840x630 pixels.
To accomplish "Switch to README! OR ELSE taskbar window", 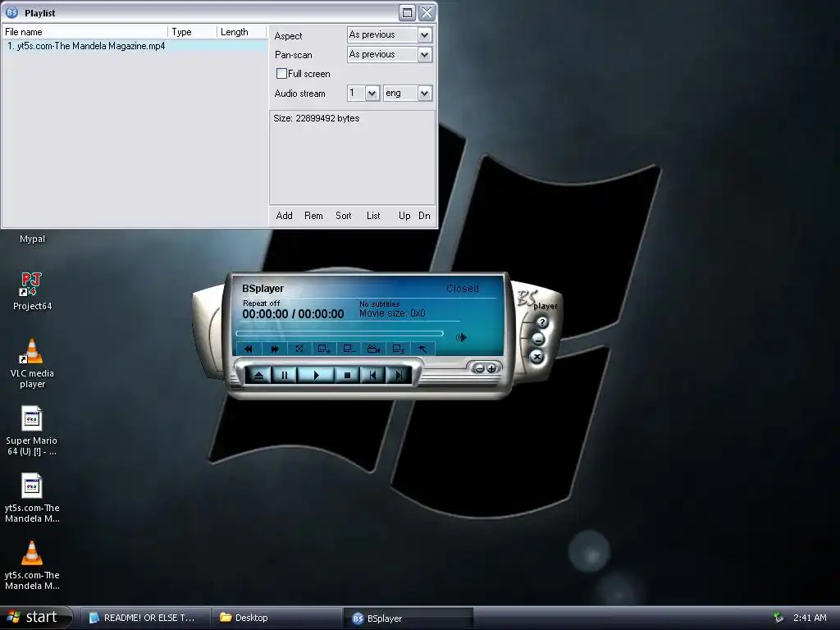I will pos(145,618).
